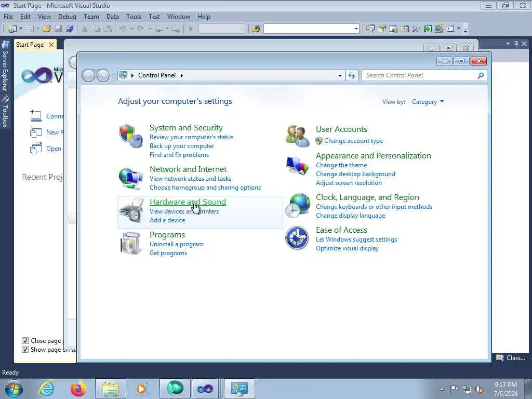This screenshot has height=399, width=532.
Task: Open the View by Category dropdown
Action: (428, 102)
